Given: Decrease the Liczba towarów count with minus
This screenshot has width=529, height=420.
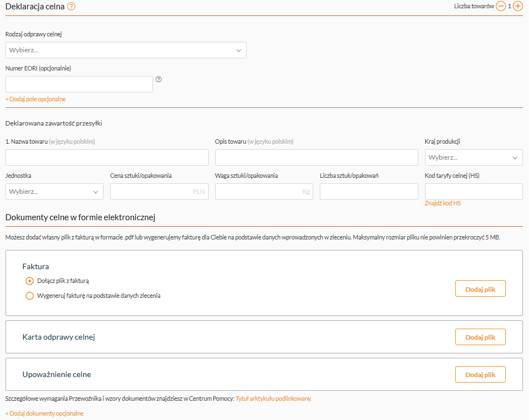Looking at the screenshot, I should coord(500,7).
